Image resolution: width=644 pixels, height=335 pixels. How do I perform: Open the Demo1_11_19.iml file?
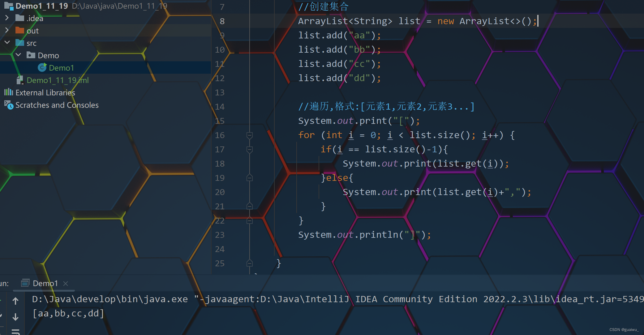pyautogui.click(x=58, y=80)
